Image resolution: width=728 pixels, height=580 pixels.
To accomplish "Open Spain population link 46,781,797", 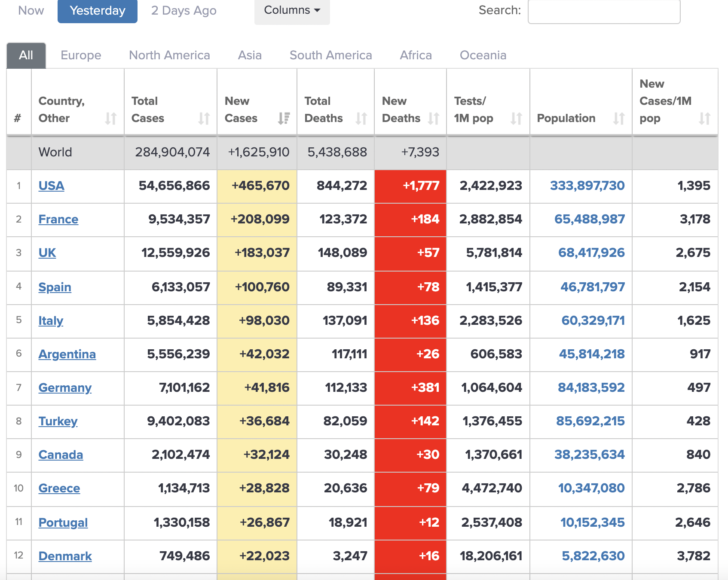I will (x=593, y=287).
